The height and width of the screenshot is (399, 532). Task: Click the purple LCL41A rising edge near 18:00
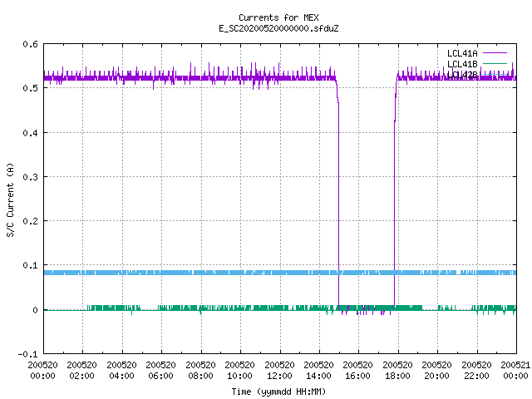tap(394, 204)
